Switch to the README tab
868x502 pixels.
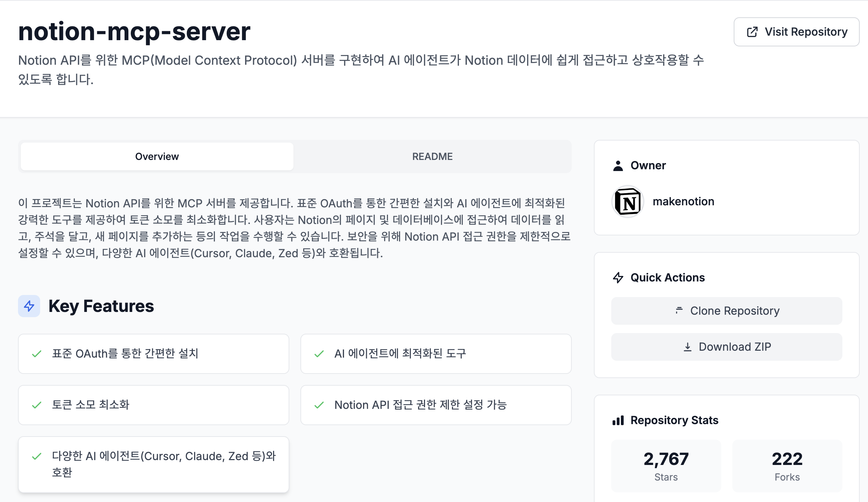(432, 156)
